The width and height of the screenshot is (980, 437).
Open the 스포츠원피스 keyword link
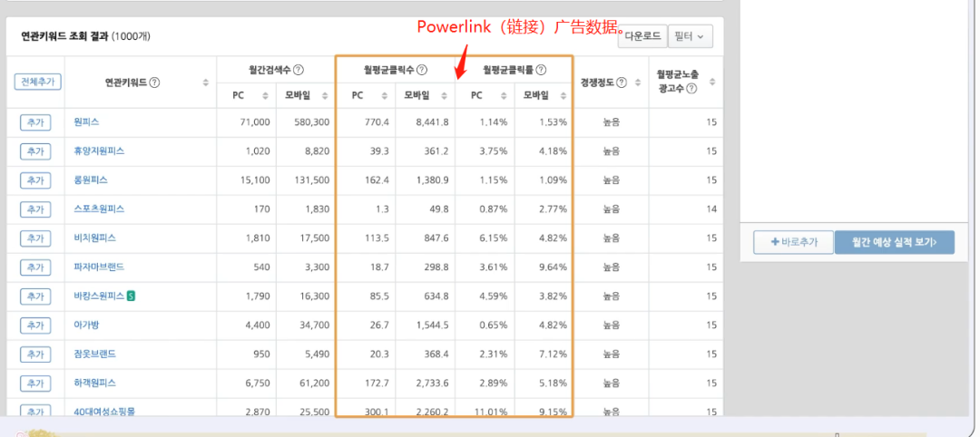point(99,209)
